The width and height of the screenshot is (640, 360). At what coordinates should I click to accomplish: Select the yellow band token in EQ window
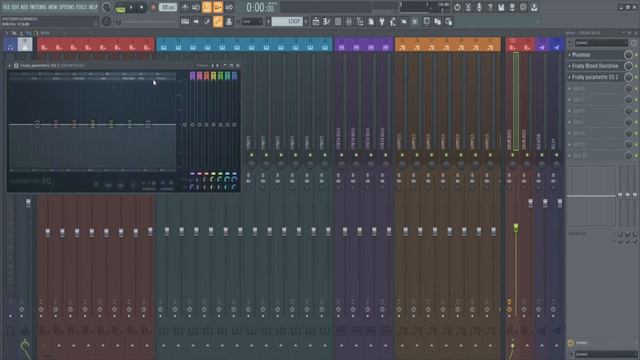coord(213,76)
